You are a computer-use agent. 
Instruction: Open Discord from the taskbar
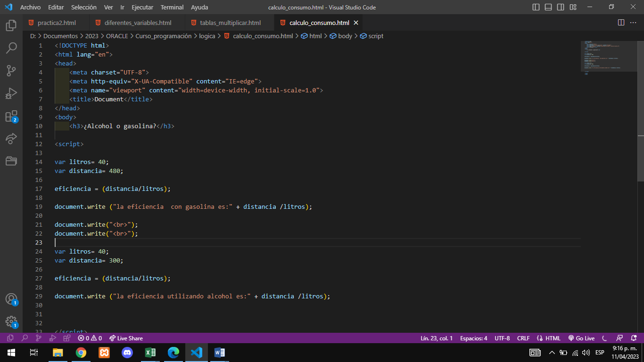pyautogui.click(x=127, y=352)
